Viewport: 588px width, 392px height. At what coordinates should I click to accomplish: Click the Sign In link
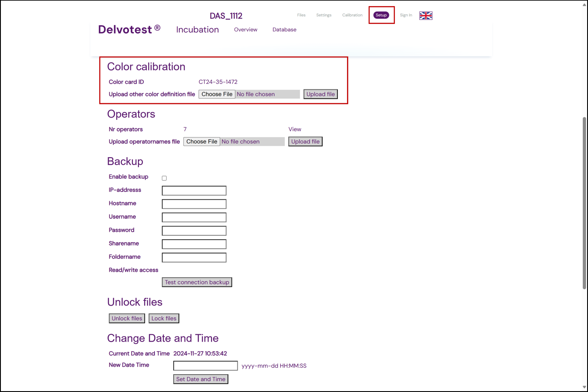(x=406, y=15)
